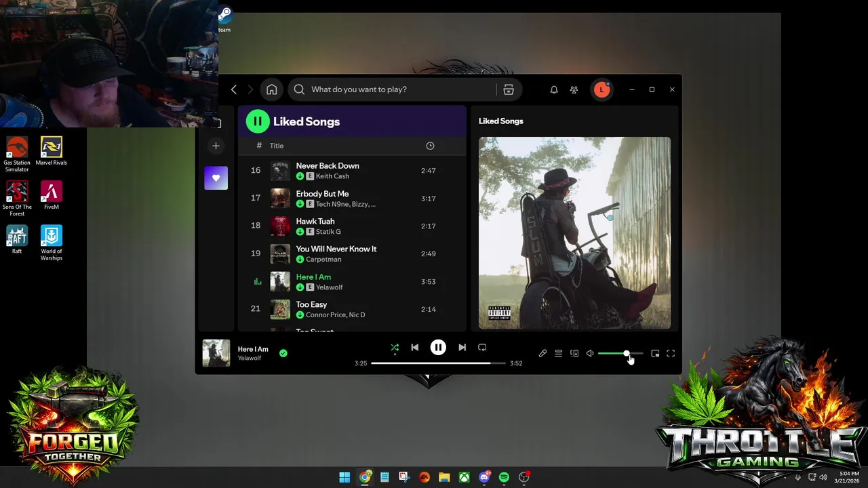Pause the current song in player bar
This screenshot has height=488, width=868.
pyautogui.click(x=438, y=348)
